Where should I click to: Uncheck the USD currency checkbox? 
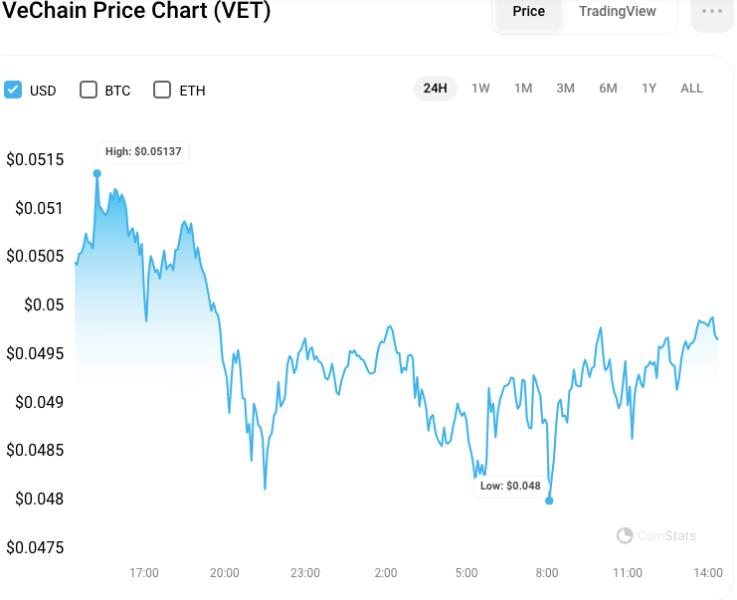pos(13,90)
